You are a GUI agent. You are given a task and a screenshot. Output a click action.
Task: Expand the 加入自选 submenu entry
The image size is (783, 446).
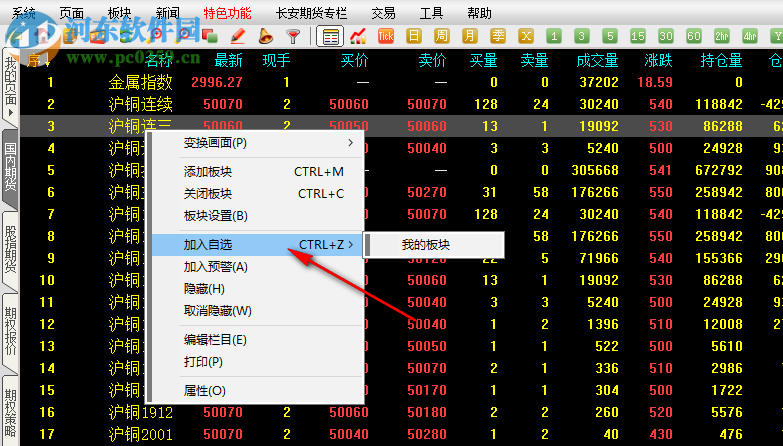point(257,245)
